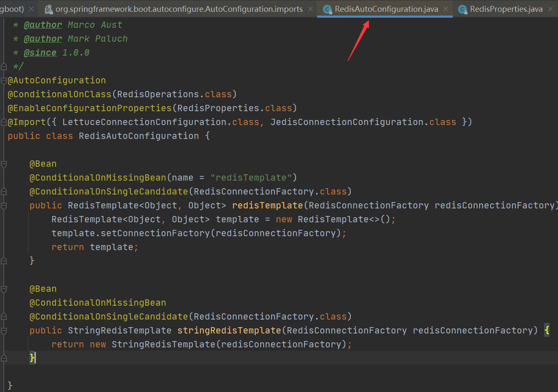
Task: Close the RedisAutoConfiguration.java tab
Action: pos(446,9)
